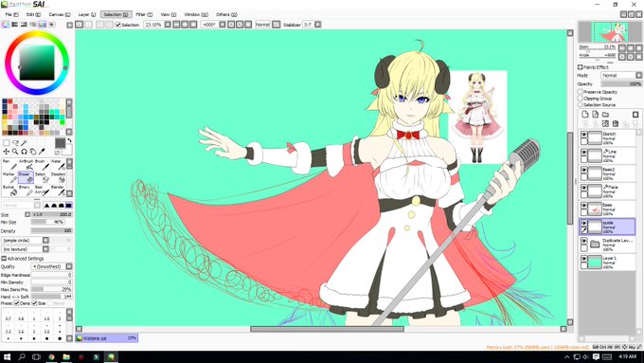The width and height of the screenshot is (644, 363).
Task: Adjust the Min Size slider
Action: 47,222
